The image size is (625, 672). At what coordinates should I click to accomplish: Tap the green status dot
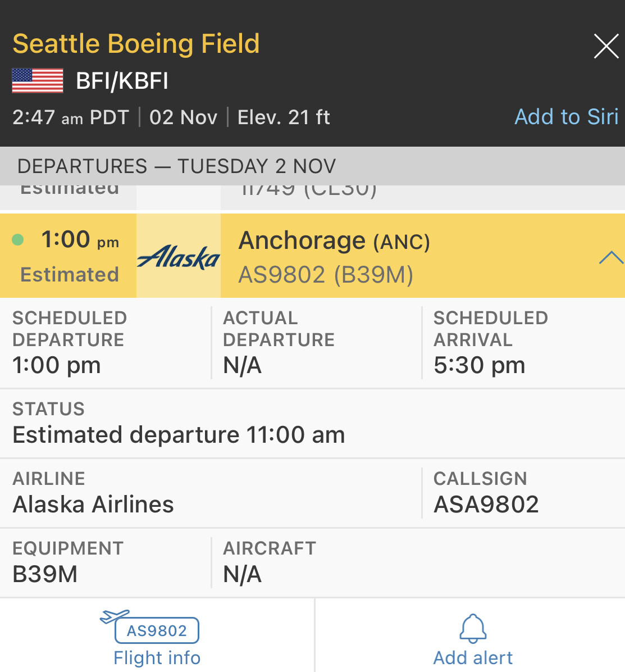point(18,240)
